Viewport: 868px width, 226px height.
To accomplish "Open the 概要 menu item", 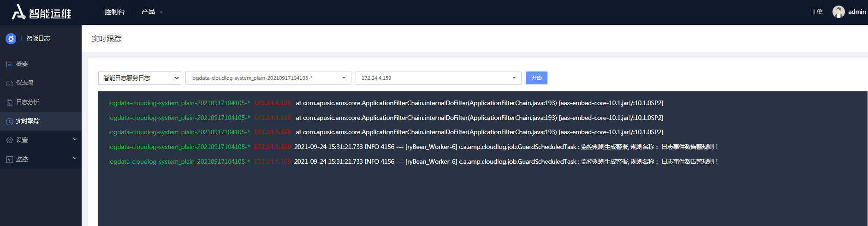I will coord(41,64).
